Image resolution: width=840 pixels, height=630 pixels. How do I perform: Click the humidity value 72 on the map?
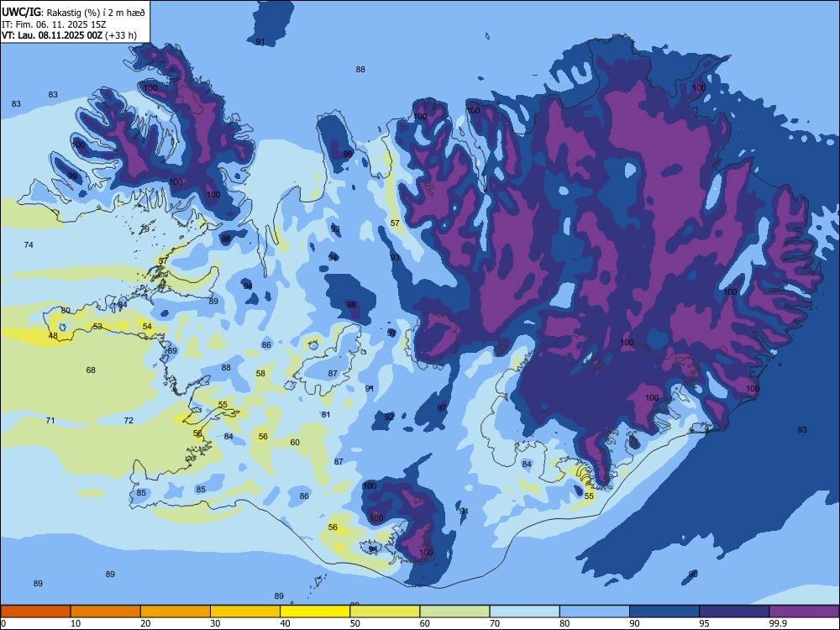(129, 421)
